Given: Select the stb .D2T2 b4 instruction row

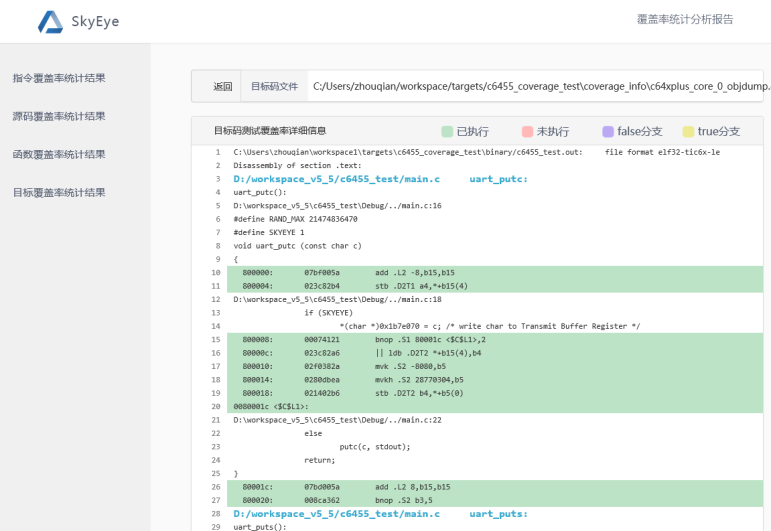Looking at the screenshot, I should pos(495,393).
